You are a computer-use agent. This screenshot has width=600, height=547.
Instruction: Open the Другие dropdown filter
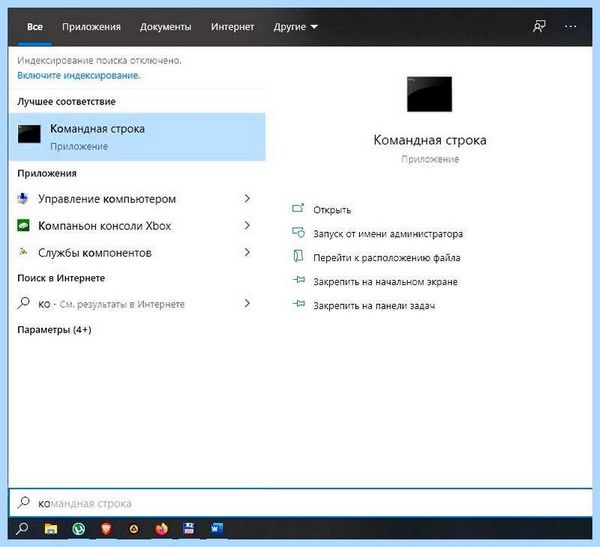[x=295, y=27]
